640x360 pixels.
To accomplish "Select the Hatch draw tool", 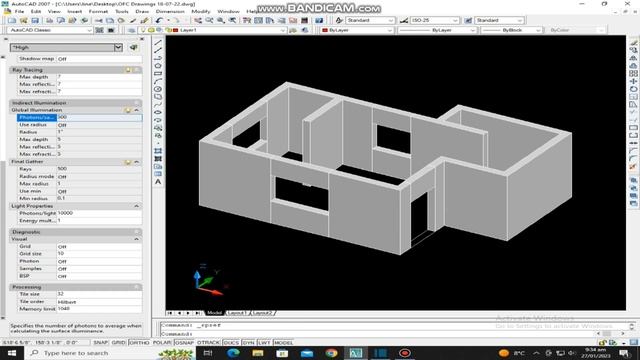I will [x=158, y=151].
